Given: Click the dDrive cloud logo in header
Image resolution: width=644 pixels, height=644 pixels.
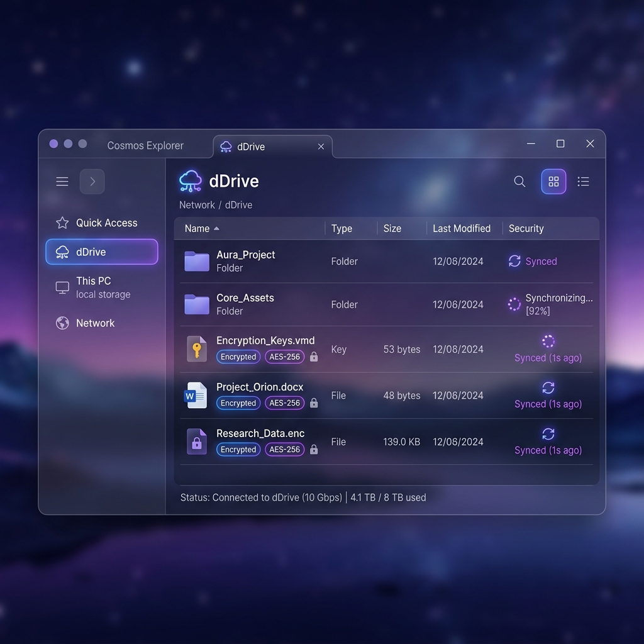Looking at the screenshot, I should pyautogui.click(x=191, y=181).
